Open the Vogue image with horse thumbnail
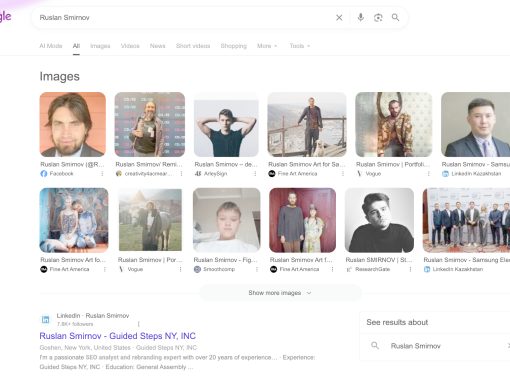 (x=150, y=220)
